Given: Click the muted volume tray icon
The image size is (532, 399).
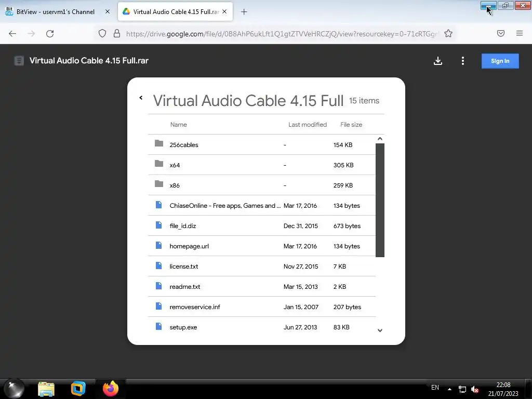Looking at the screenshot, I should (x=475, y=390).
